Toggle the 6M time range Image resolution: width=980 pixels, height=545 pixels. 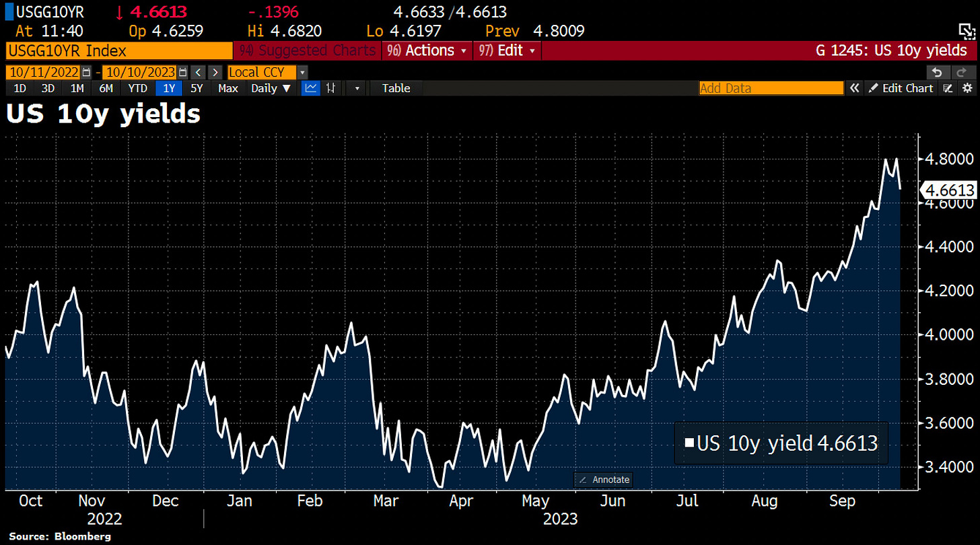coord(106,88)
